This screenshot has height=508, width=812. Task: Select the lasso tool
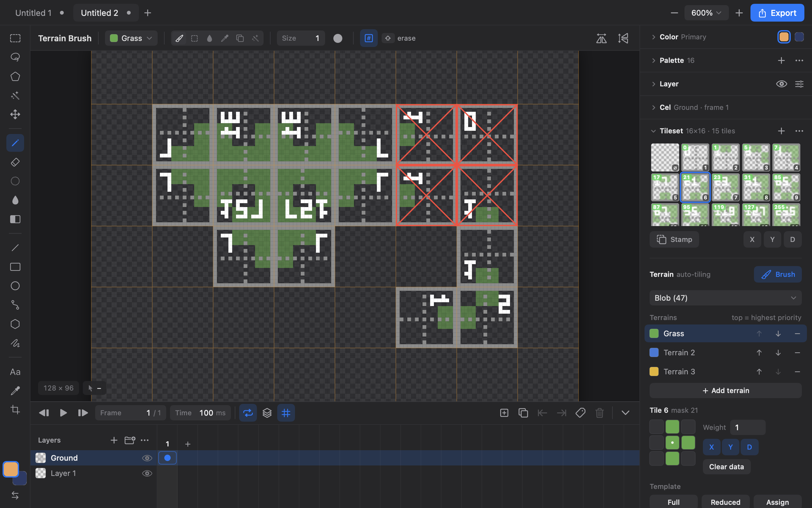pos(15,57)
